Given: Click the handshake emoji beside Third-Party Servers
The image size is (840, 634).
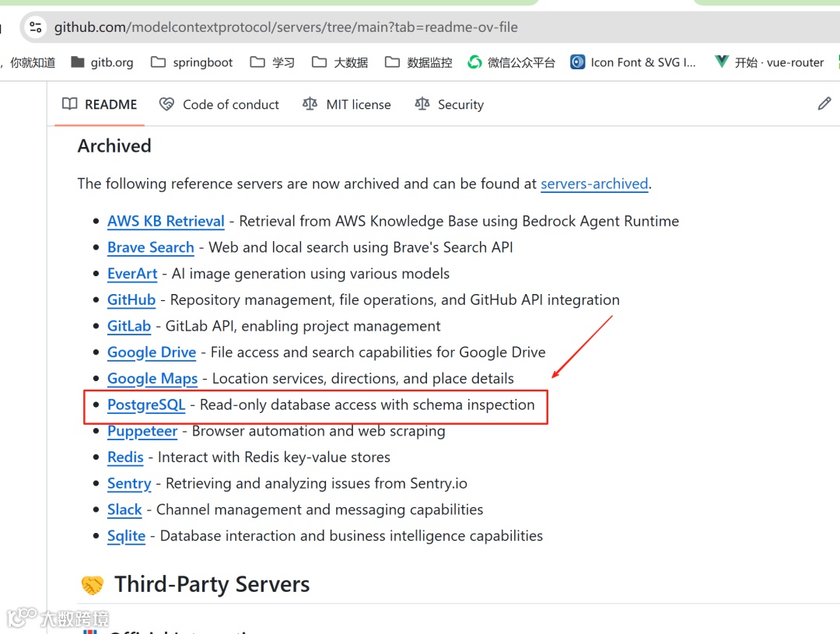Looking at the screenshot, I should [x=93, y=585].
